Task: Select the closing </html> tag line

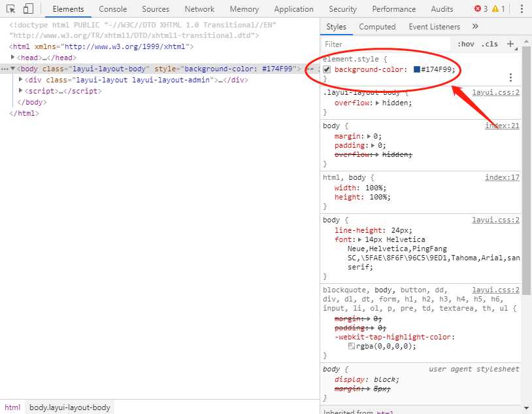Action: (x=24, y=113)
